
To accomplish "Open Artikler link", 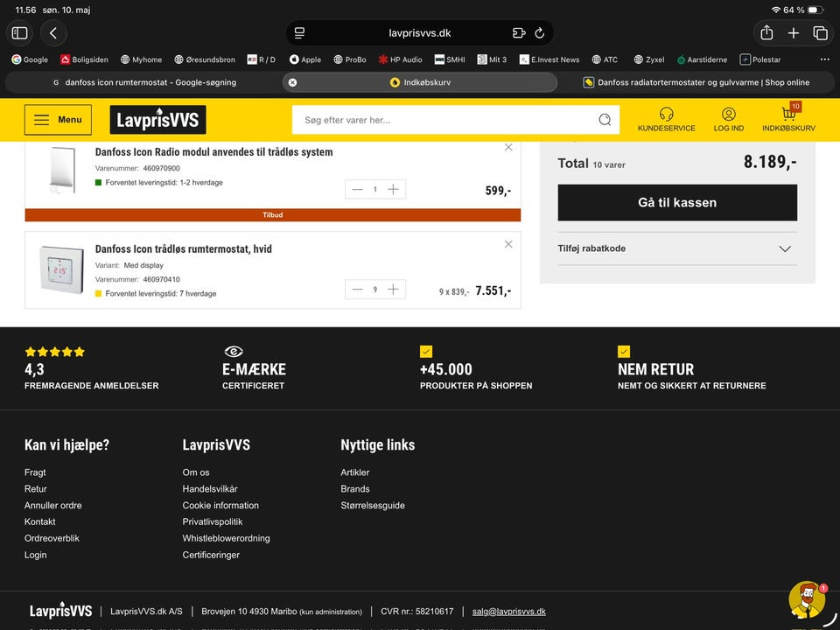I will [354, 472].
